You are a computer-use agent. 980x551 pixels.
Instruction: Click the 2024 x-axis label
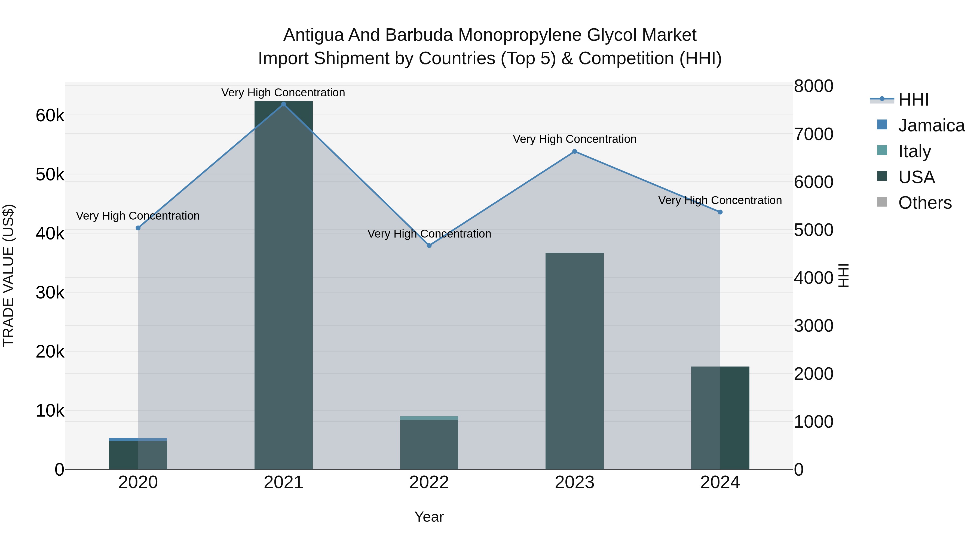(720, 482)
